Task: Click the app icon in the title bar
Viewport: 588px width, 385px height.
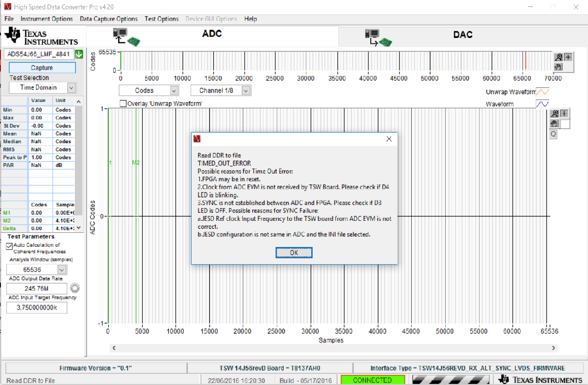Action: click(7, 7)
